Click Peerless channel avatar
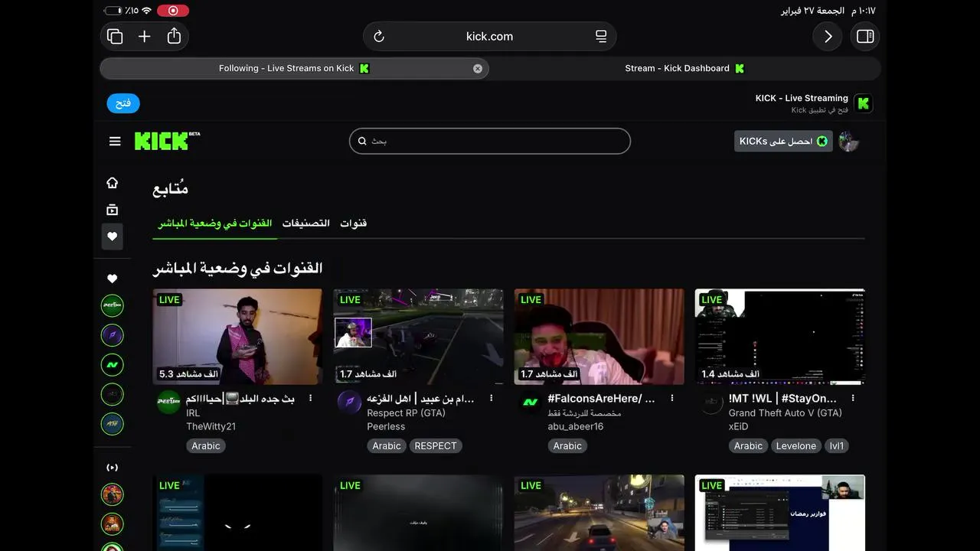This screenshot has height=551, width=980. point(349,403)
